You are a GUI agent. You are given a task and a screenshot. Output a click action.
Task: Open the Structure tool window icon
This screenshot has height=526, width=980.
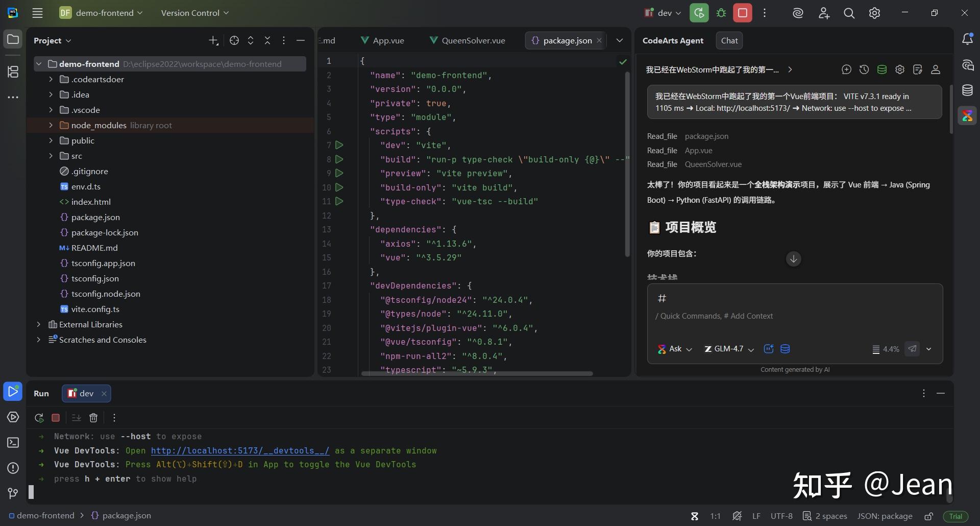[13, 72]
